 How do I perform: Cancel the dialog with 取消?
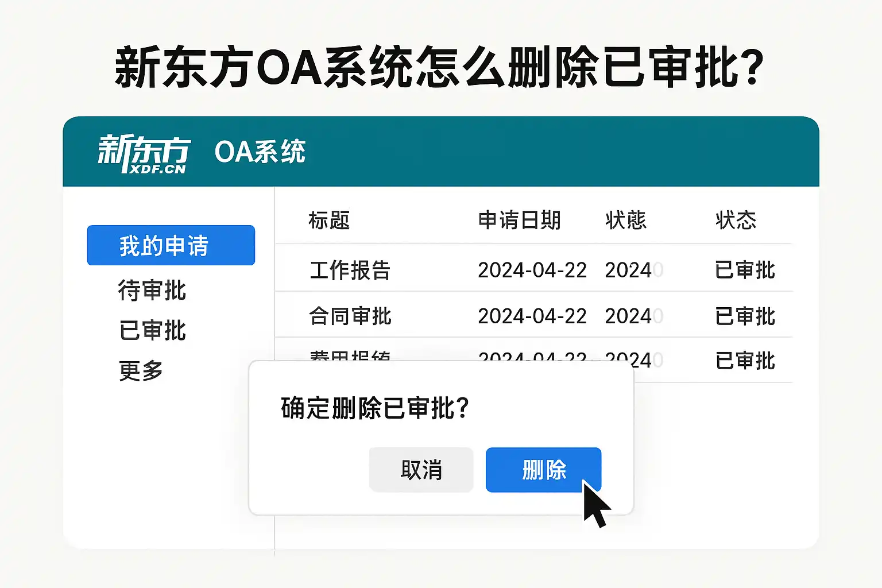(421, 470)
